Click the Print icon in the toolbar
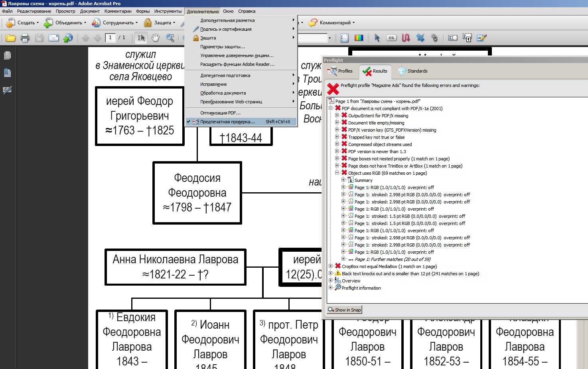Image resolution: width=588 pixels, height=369 pixels. 25,38
